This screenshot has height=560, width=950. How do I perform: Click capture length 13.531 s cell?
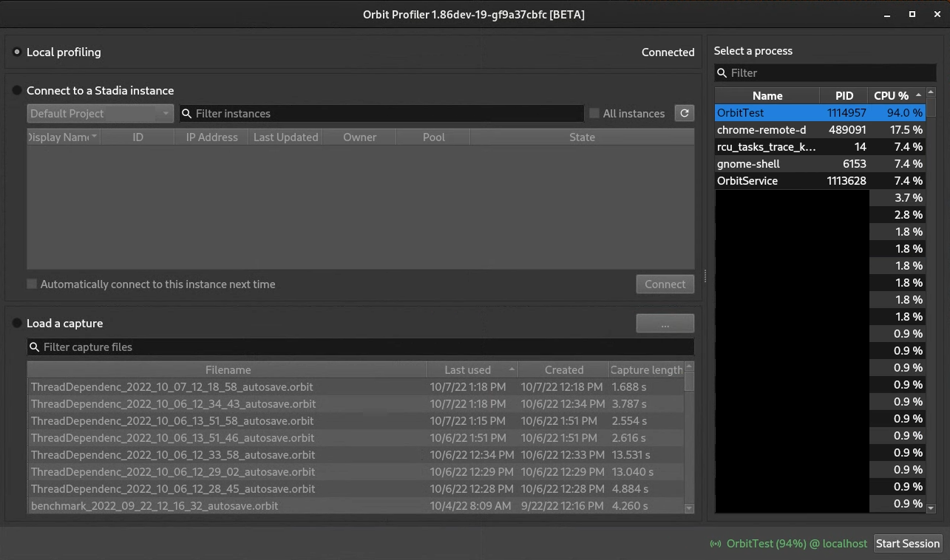647,455
